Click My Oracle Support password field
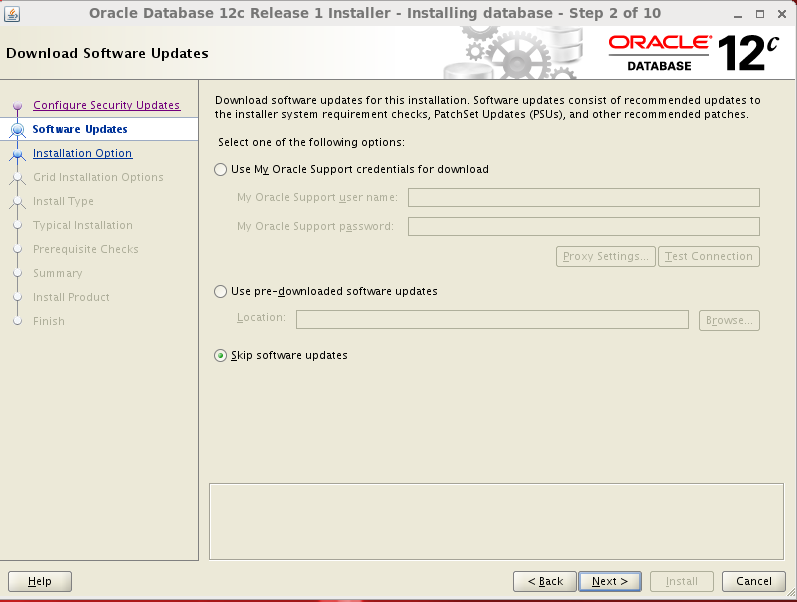This screenshot has width=797, height=602. pyautogui.click(x=584, y=226)
